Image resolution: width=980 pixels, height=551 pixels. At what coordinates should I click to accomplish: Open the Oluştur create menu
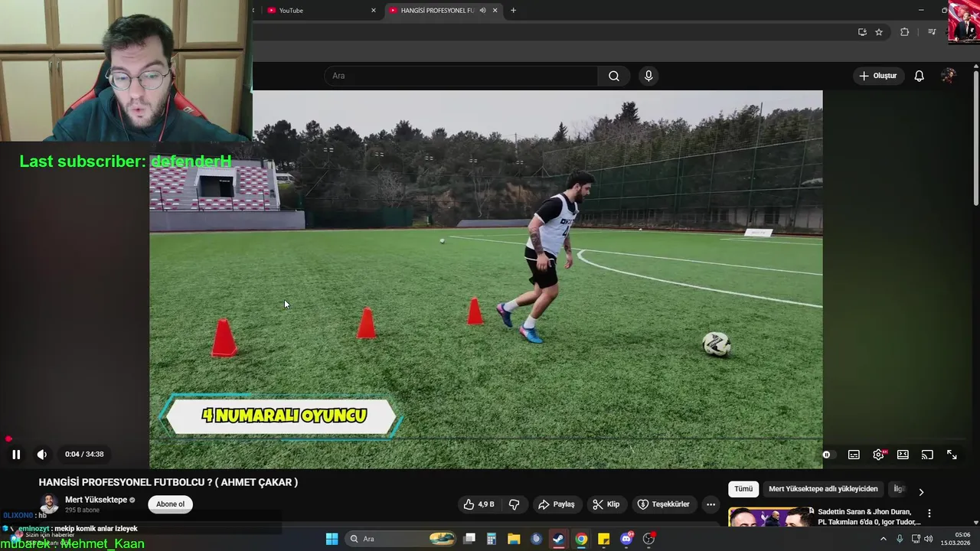pos(878,76)
